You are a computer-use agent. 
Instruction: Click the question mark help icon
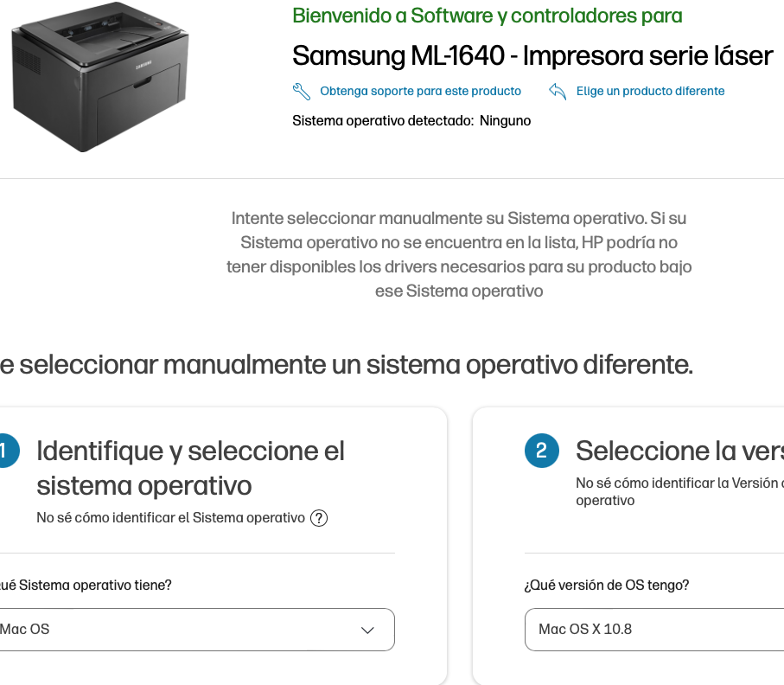click(319, 518)
